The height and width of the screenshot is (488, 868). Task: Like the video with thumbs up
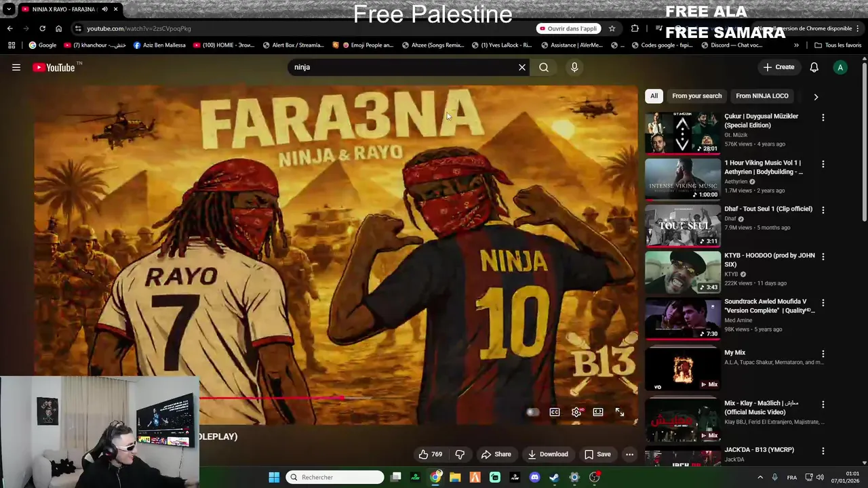point(430,454)
